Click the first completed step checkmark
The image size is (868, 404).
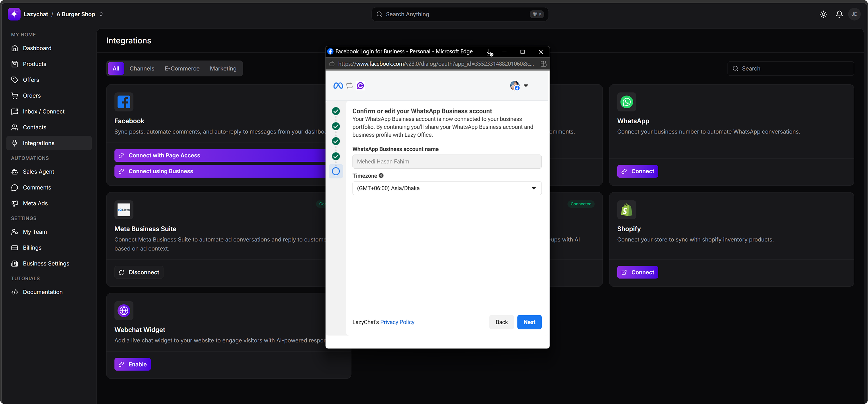click(336, 111)
